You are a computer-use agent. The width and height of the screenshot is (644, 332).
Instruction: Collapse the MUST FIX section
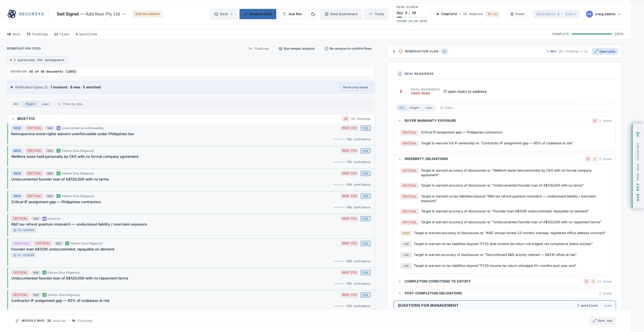(13, 119)
